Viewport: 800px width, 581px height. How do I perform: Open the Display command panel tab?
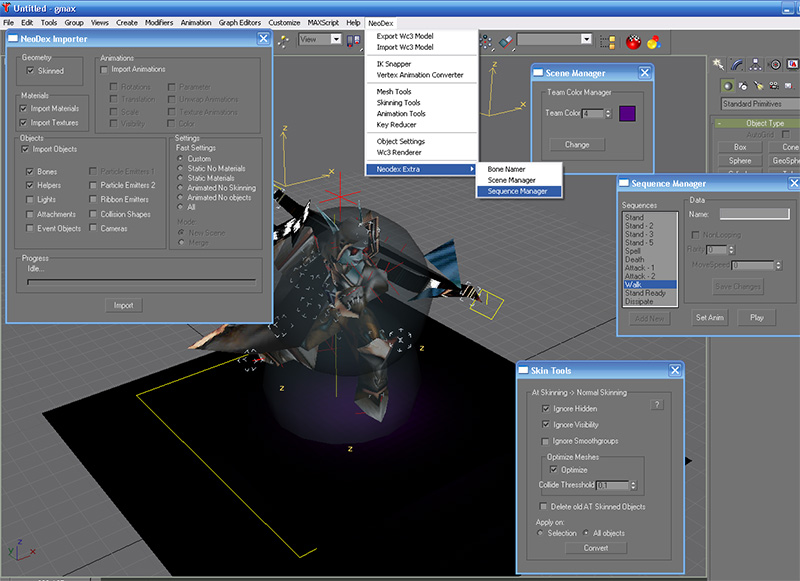click(792, 64)
